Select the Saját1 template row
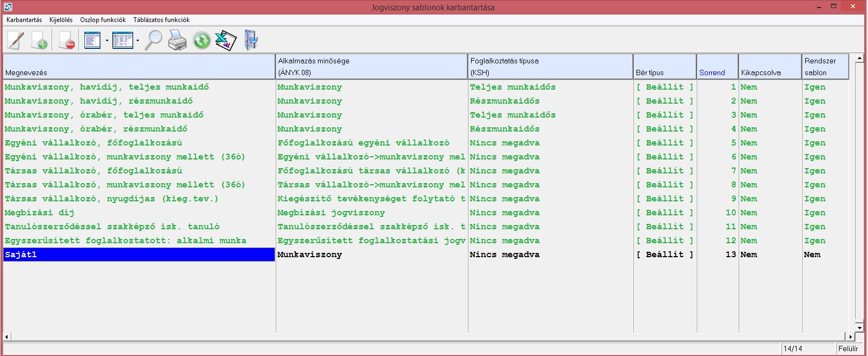The image size is (868, 356). (139, 255)
